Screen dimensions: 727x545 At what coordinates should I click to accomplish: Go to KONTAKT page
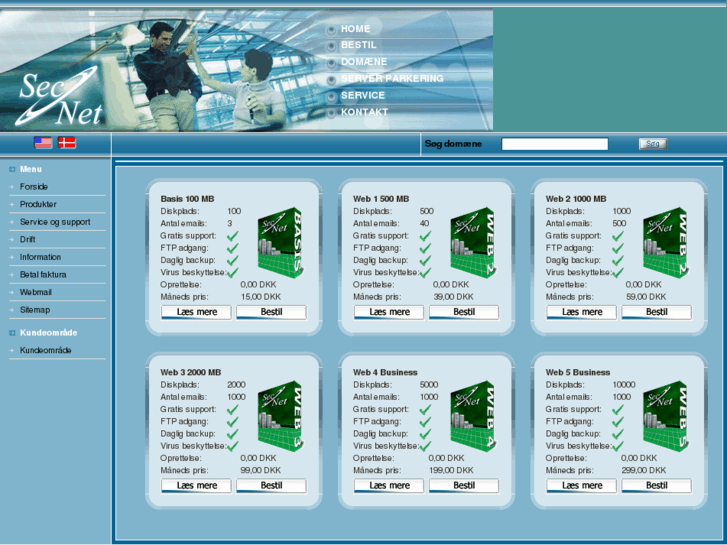click(364, 112)
